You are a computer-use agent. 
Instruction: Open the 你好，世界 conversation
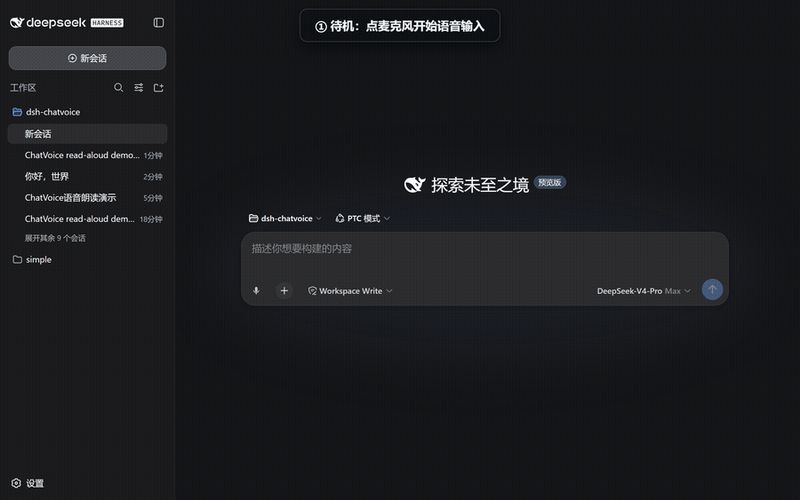(87, 177)
